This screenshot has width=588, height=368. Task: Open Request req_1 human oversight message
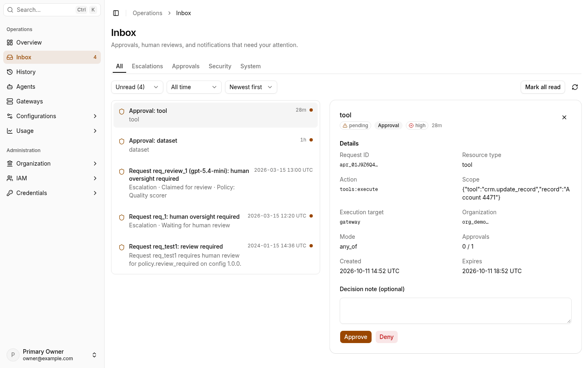pos(216,221)
